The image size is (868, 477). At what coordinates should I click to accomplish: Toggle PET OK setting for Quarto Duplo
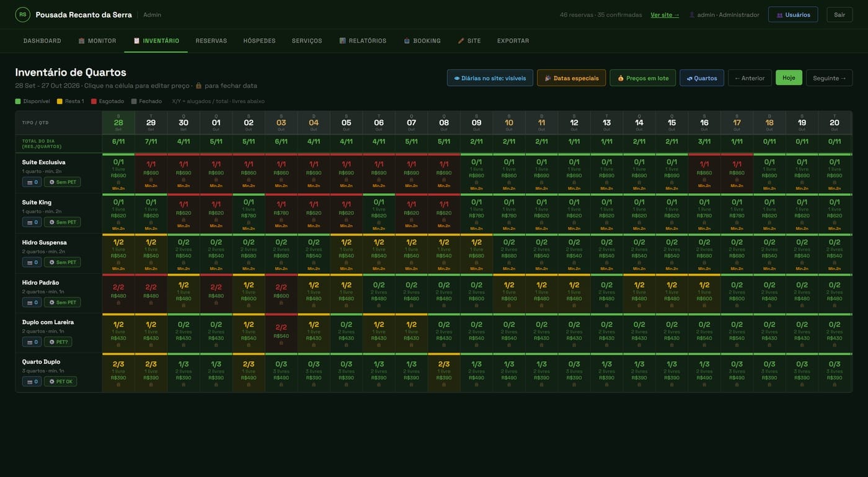click(x=60, y=382)
